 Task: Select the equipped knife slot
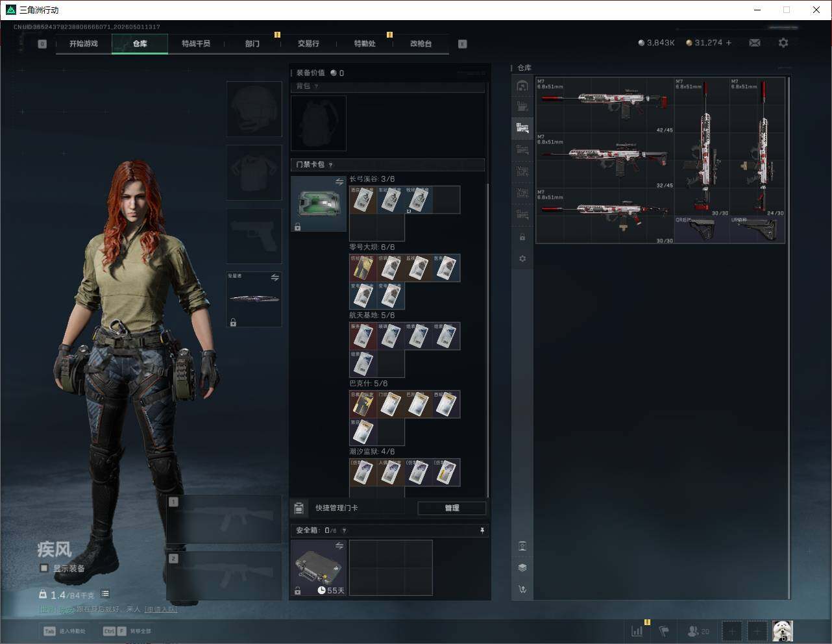(x=254, y=299)
